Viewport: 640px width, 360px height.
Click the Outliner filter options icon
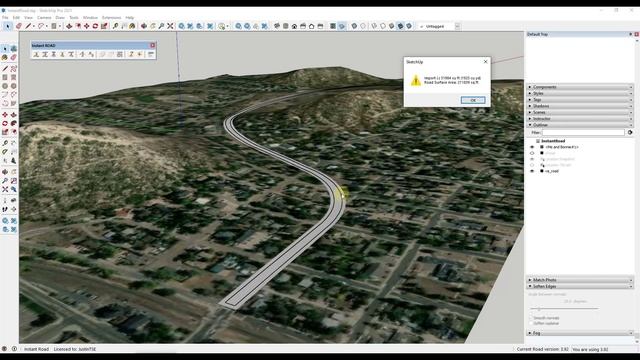click(630, 133)
